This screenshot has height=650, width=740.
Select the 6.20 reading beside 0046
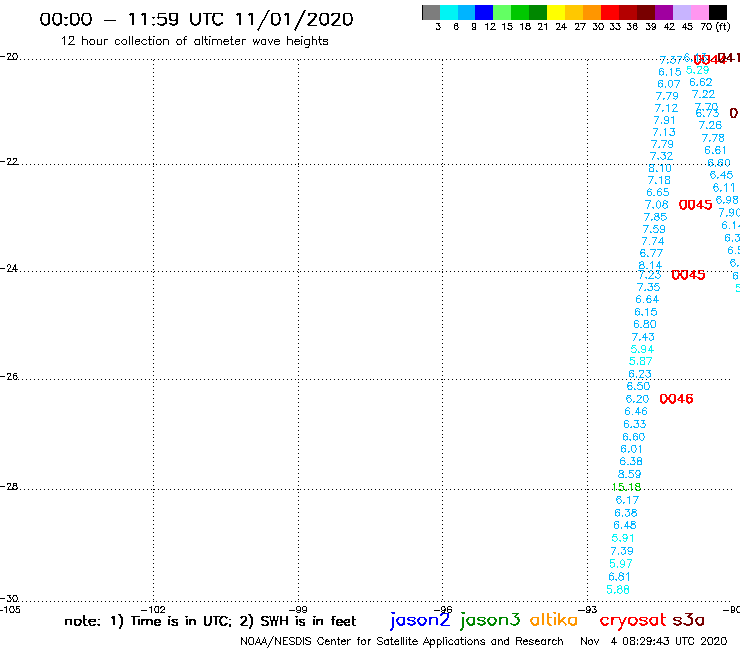pos(637,399)
